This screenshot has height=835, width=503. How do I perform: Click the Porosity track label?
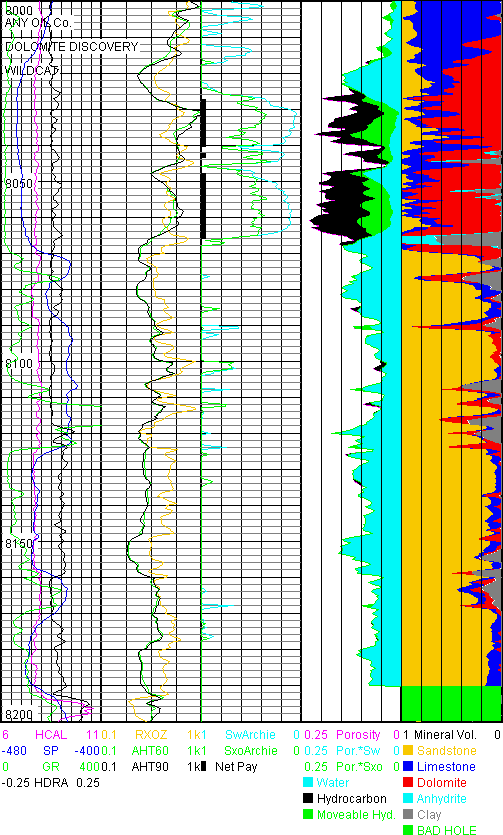point(358,735)
